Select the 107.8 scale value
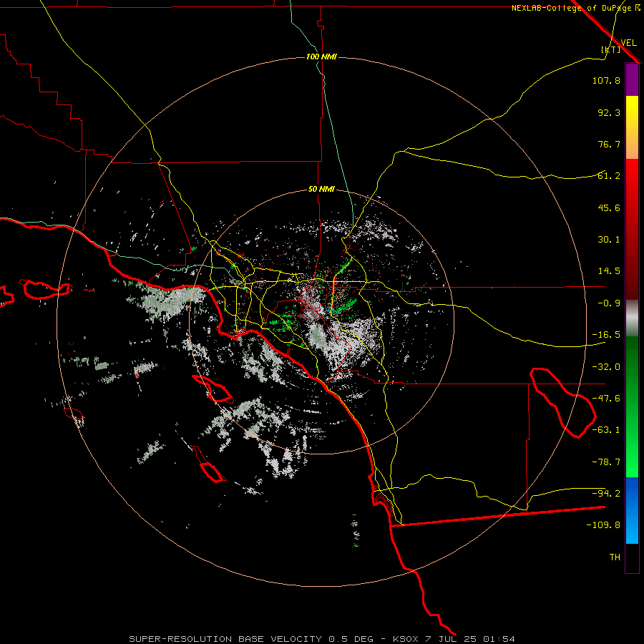The height and width of the screenshot is (644, 644). [x=606, y=80]
